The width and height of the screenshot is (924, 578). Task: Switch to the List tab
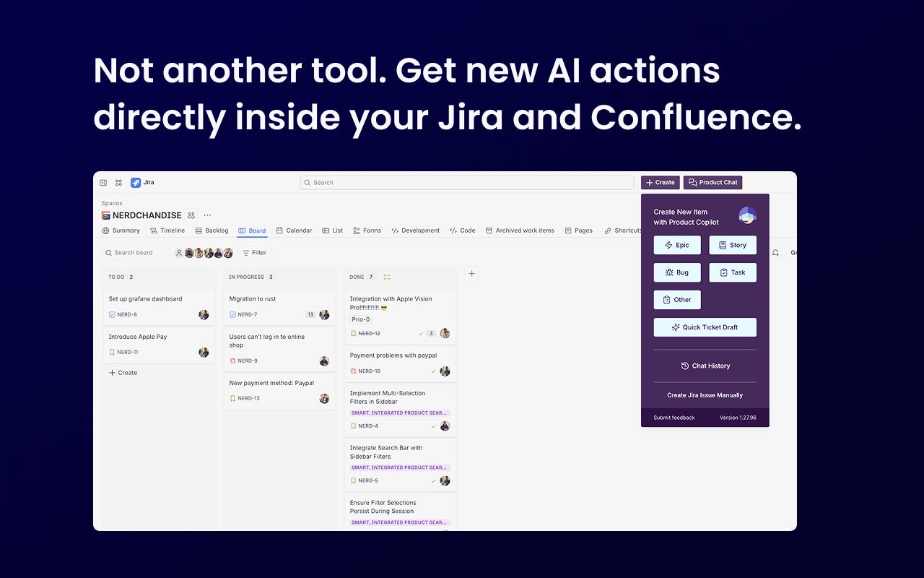coord(333,230)
